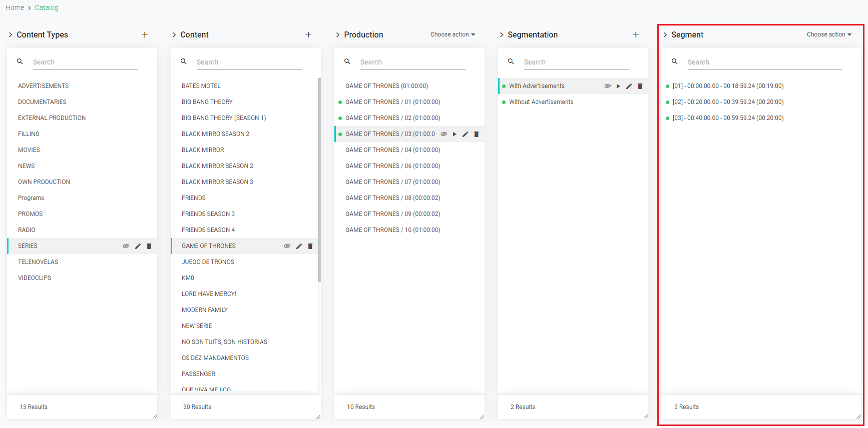Play GAME OF THRONES / 03 production
This screenshot has height=428, width=868.
(455, 134)
